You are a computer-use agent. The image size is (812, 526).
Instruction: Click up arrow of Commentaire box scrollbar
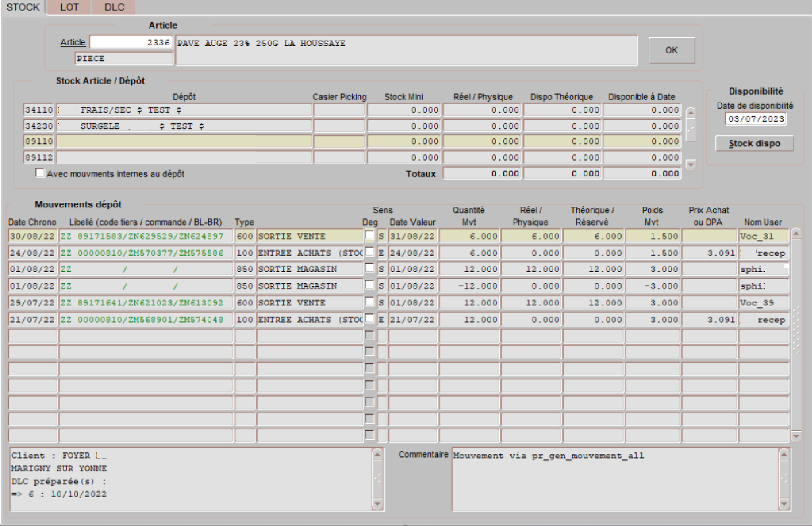click(x=784, y=454)
